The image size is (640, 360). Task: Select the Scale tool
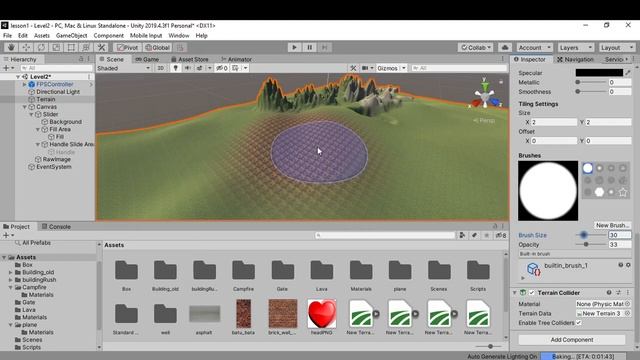tap(56, 47)
